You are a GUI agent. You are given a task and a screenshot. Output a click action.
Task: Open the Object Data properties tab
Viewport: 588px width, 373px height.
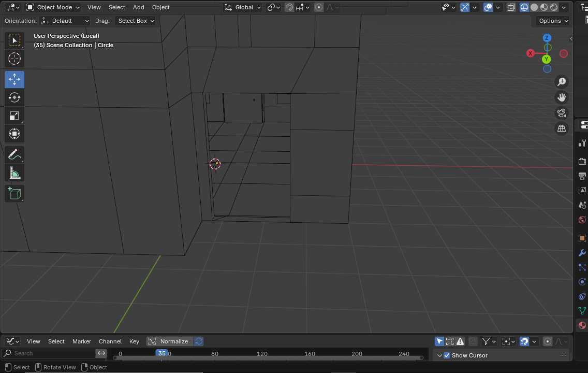[x=582, y=311]
